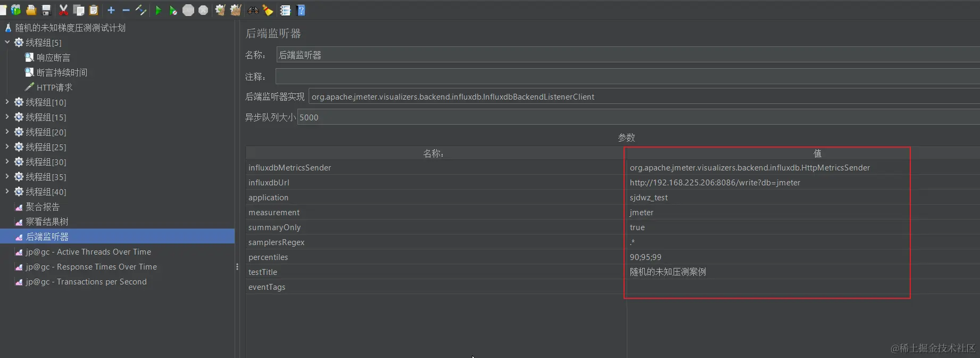Click the Paste clipboard icon
The height and width of the screenshot is (358, 980).
point(94,10)
